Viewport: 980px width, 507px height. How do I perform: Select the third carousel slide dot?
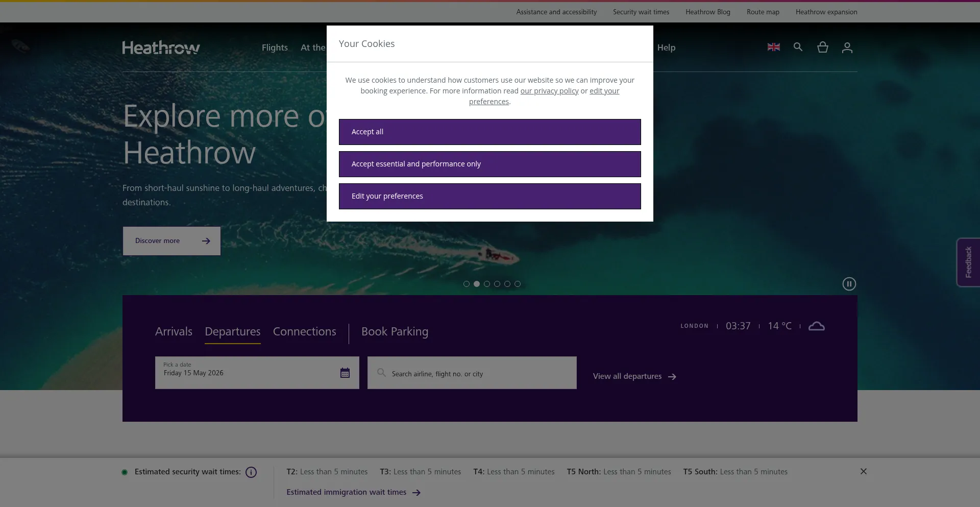(x=486, y=284)
